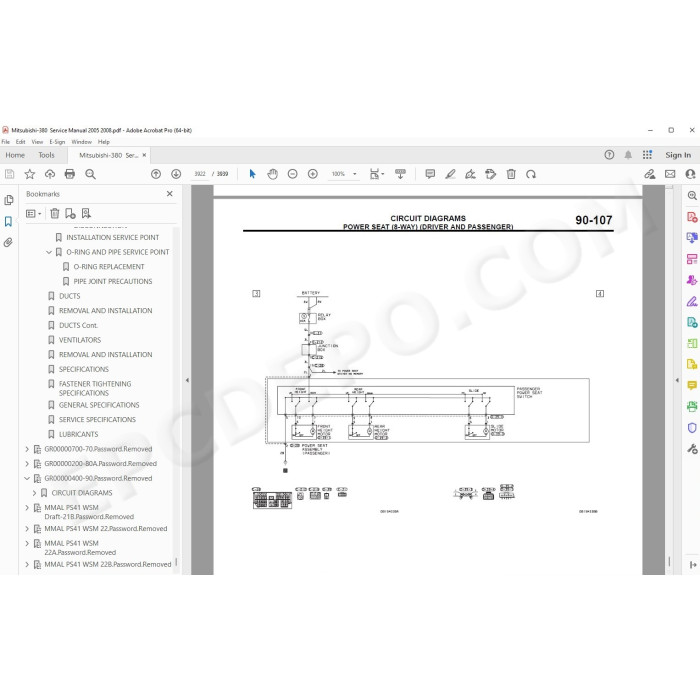Click the stamp tool icon
This screenshot has width=700, height=700.
(x=490, y=174)
